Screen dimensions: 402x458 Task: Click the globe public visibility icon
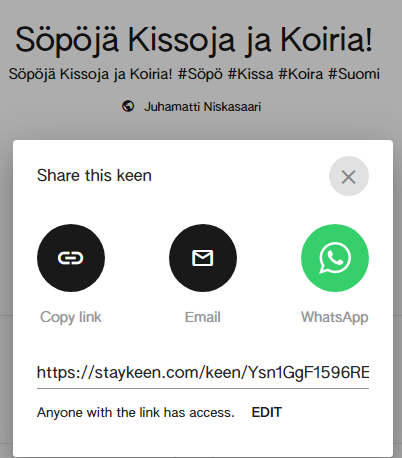[128, 106]
